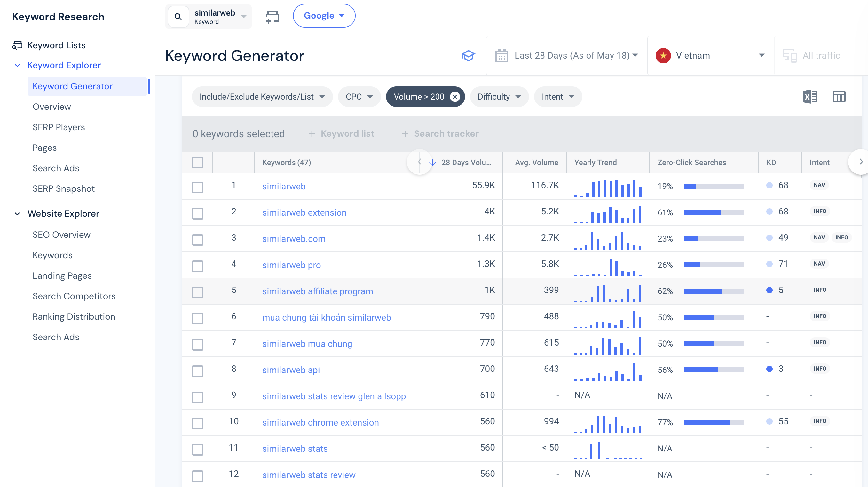Click the calendar icon
Viewport: 868px width, 487px height.
pos(501,56)
